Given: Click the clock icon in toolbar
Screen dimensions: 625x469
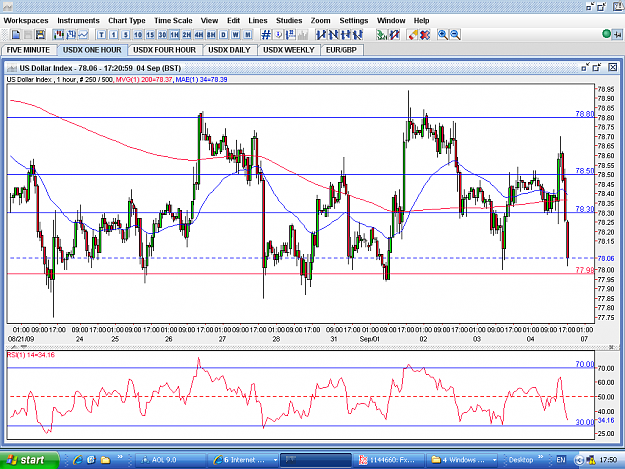Looking at the screenshot, I should pos(278,35).
